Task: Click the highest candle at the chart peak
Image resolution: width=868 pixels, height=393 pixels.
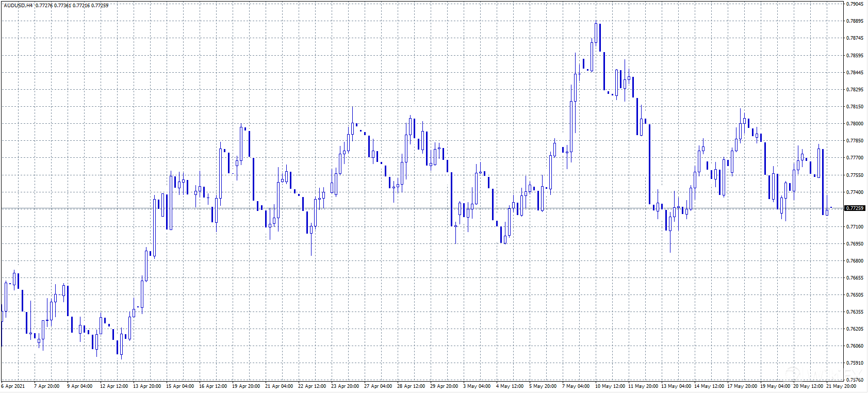Action: [596, 32]
